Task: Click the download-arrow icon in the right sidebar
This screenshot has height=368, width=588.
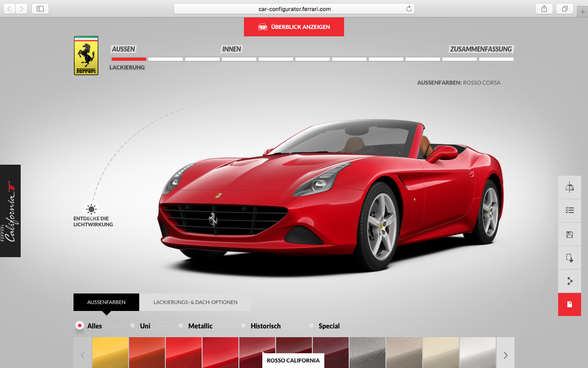Action: click(570, 258)
